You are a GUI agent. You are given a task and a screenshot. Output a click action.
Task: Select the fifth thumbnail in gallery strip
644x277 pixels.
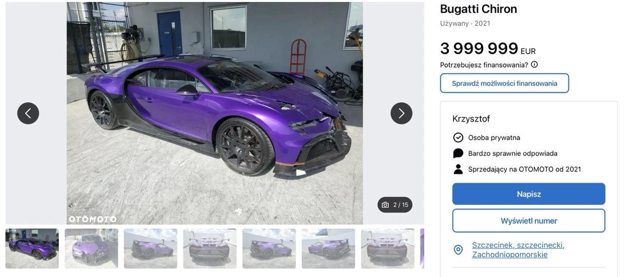[x=269, y=248]
